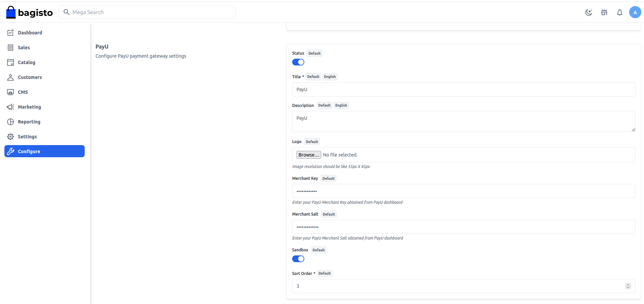The height and width of the screenshot is (304, 644).
Task: Focus the Mega Search field
Action: 152,12
